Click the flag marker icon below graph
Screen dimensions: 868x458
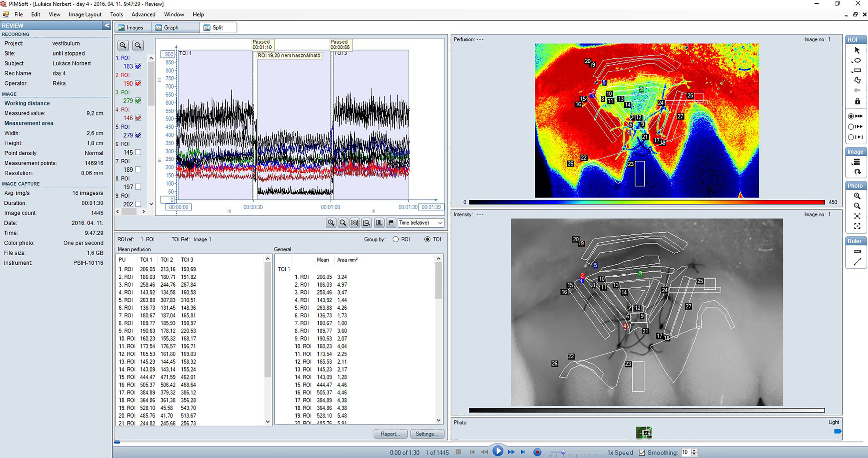coord(391,222)
